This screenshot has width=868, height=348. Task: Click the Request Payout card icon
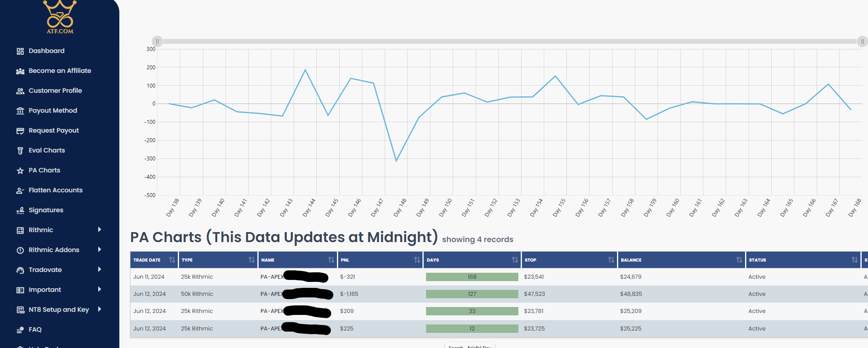20,131
